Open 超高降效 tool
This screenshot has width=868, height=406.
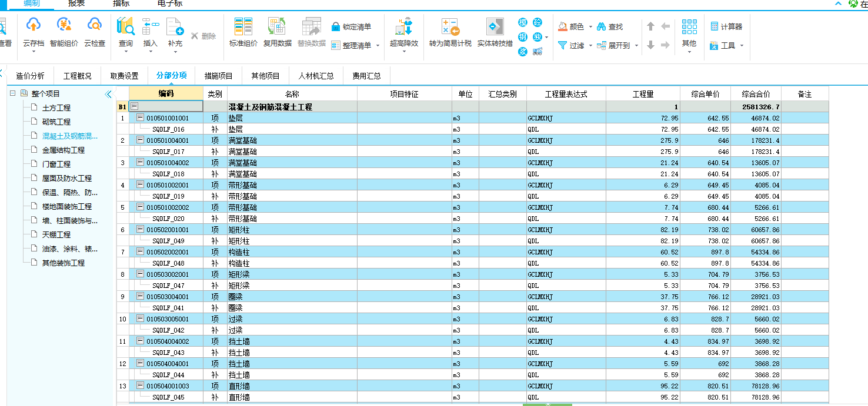tap(404, 33)
